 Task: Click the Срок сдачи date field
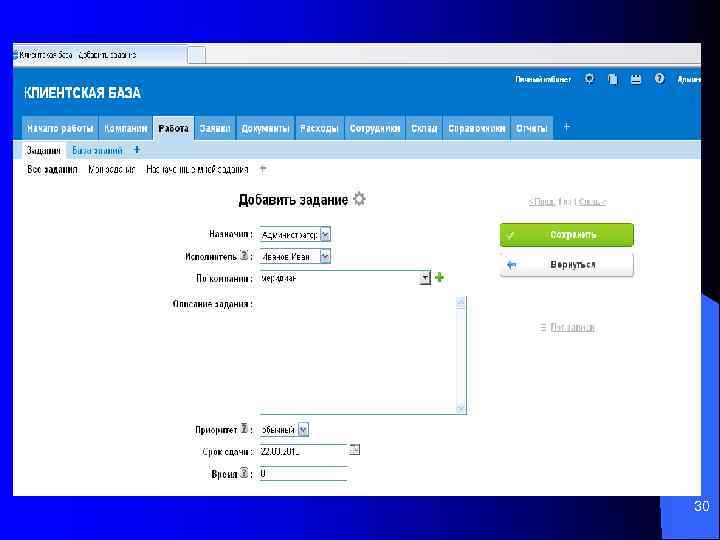click(x=303, y=451)
